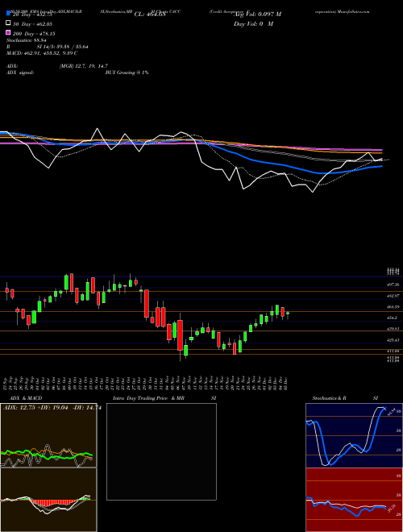Click 'Intra Day Trading Price & MR' panel title
The height and width of the screenshot is (532, 403).
(x=148, y=398)
